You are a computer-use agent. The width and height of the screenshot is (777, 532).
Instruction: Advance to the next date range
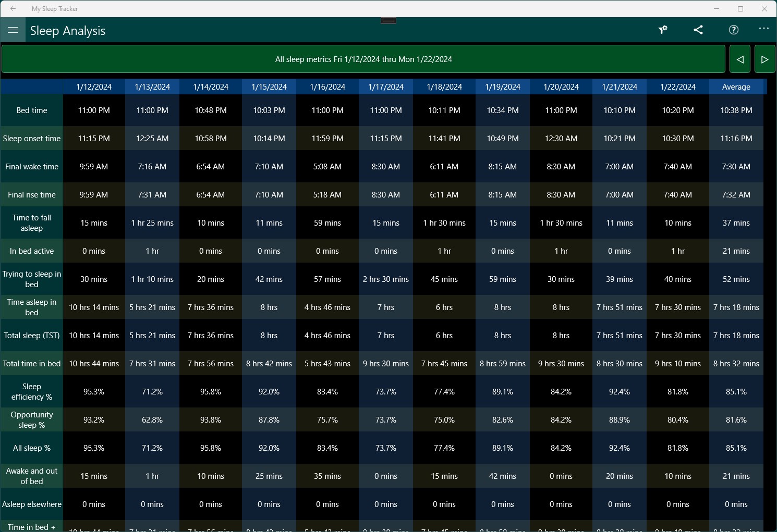point(764,59)
